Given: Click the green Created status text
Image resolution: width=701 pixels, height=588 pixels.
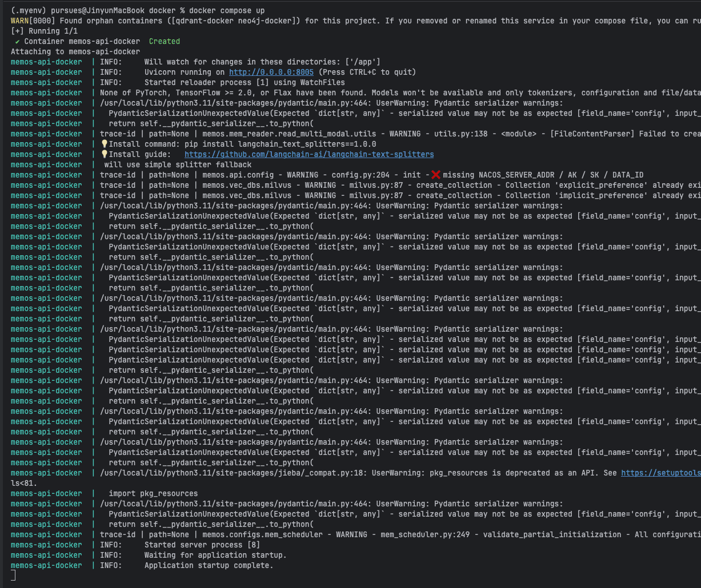Looking at the screenshot, I should (x=164, y=41).
